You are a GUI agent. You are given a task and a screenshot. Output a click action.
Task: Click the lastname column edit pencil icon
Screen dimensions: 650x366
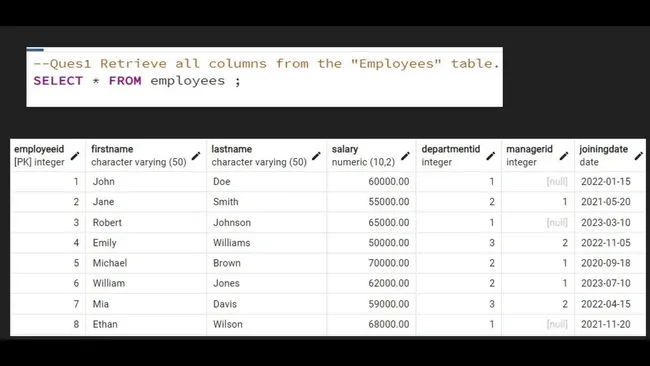[x=316, y=156]
